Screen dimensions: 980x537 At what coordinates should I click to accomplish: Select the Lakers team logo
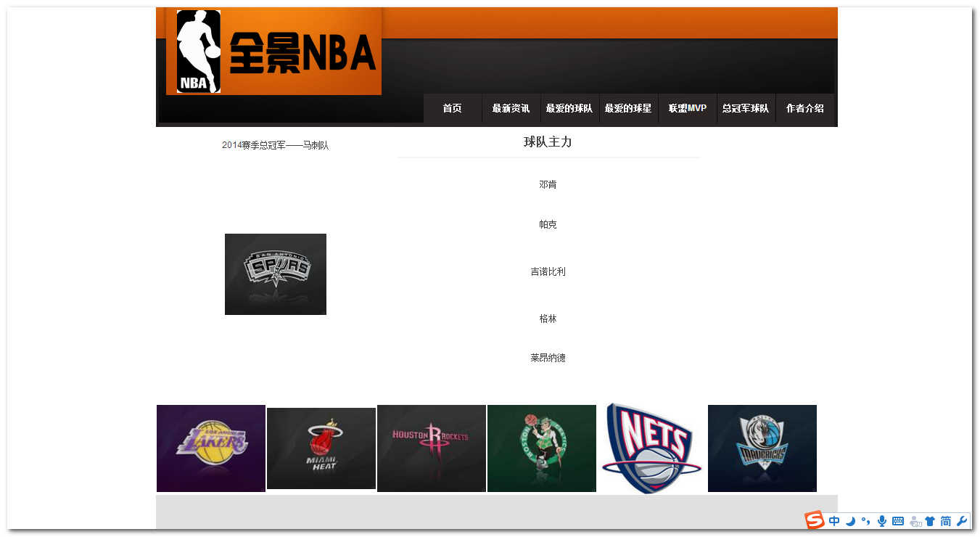tap(211, 448)
